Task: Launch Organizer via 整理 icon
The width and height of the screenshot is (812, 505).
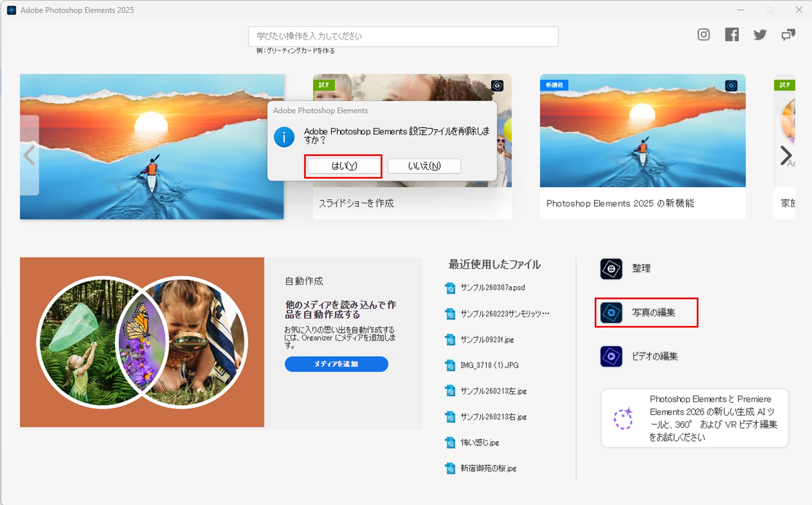Action: point(611,269)
